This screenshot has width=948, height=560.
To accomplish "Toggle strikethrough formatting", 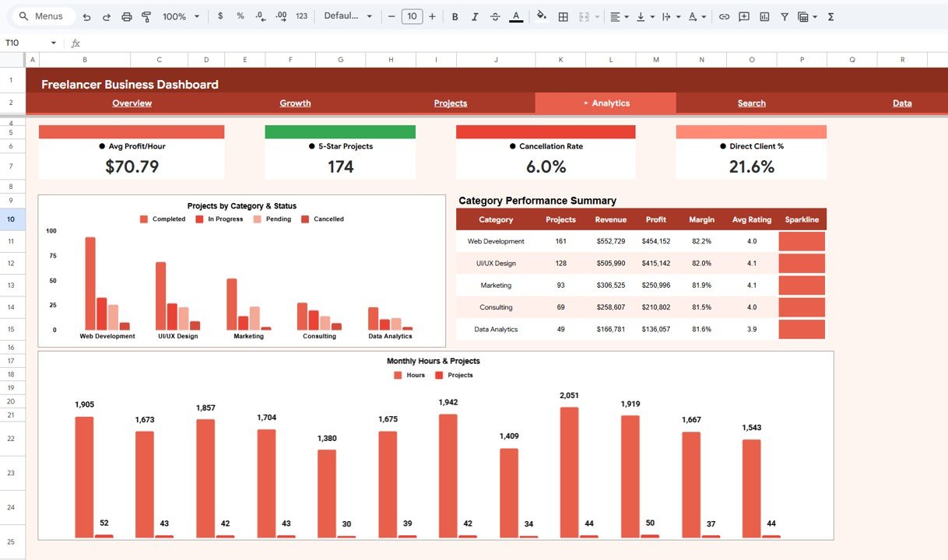I will [x=495, y=16].
